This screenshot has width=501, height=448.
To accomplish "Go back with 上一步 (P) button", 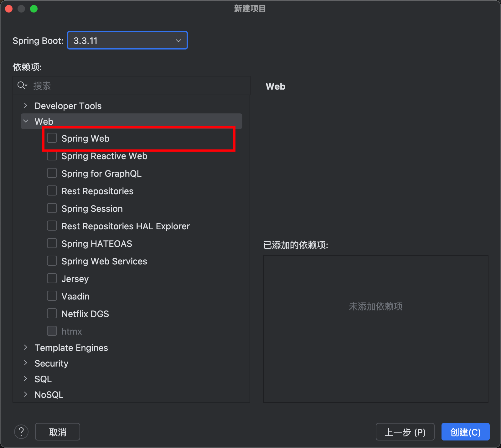I will pos(405,432).
